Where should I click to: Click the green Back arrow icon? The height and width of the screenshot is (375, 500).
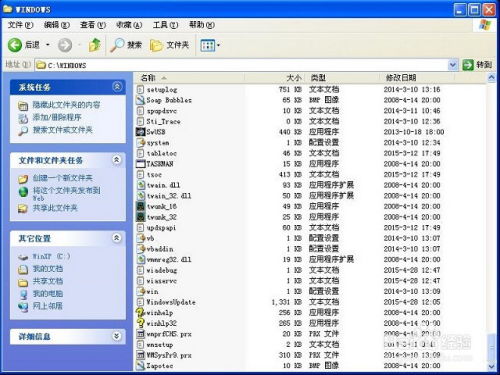[15, 45]
